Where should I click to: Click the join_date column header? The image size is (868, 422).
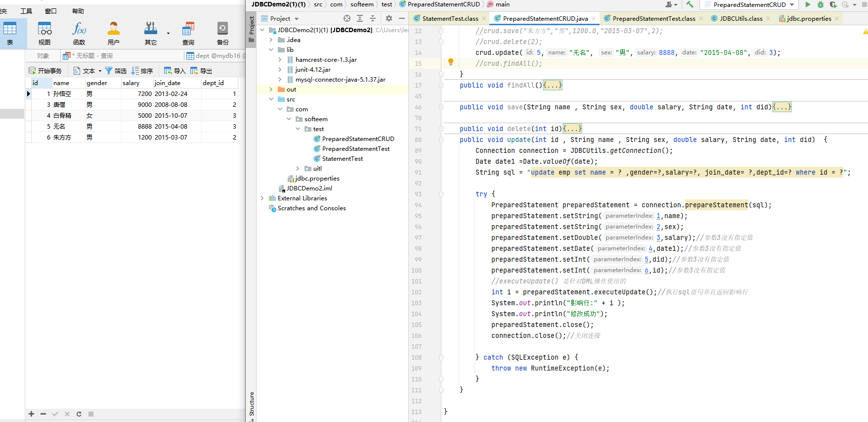[176, 83]
